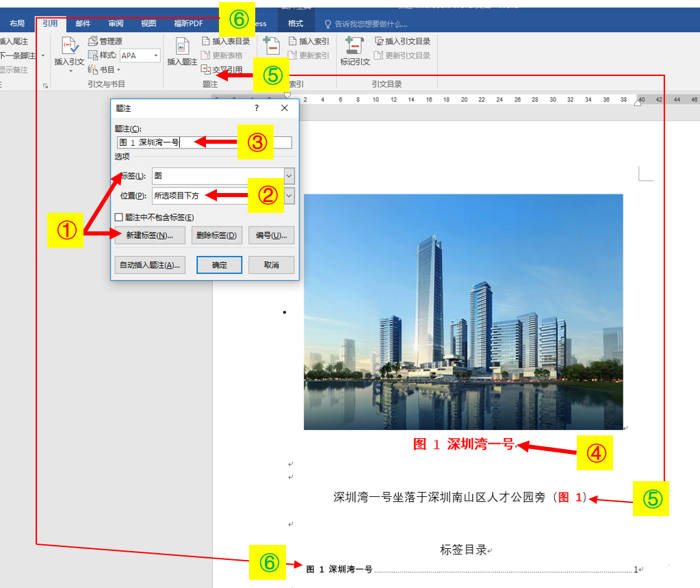Viewport: 700px width, 588px height.
Task: Click the caption text field (图 1 深圳湾一号)
Action: [205, 142]
